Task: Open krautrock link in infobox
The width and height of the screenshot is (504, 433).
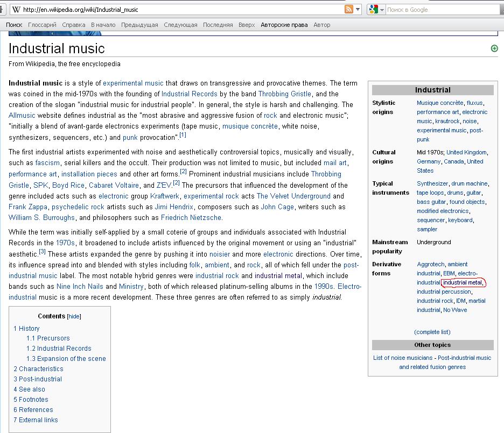Action: coord(447,122)
